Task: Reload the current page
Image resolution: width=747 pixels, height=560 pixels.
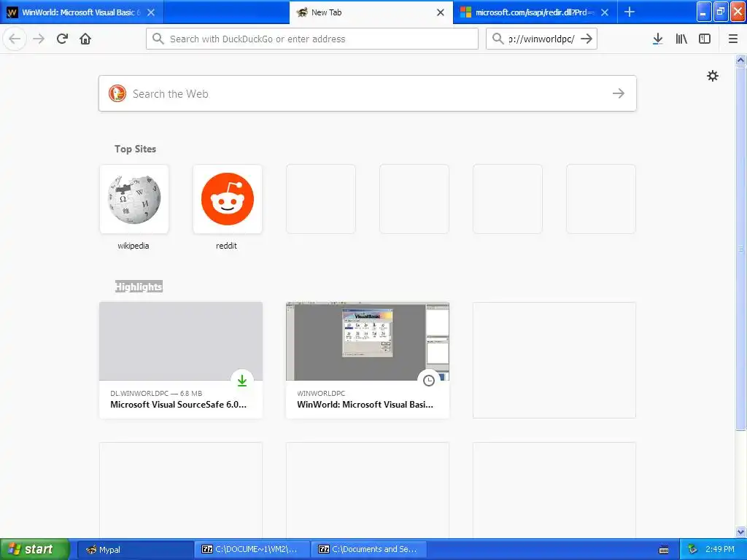Action: [62, 39]
